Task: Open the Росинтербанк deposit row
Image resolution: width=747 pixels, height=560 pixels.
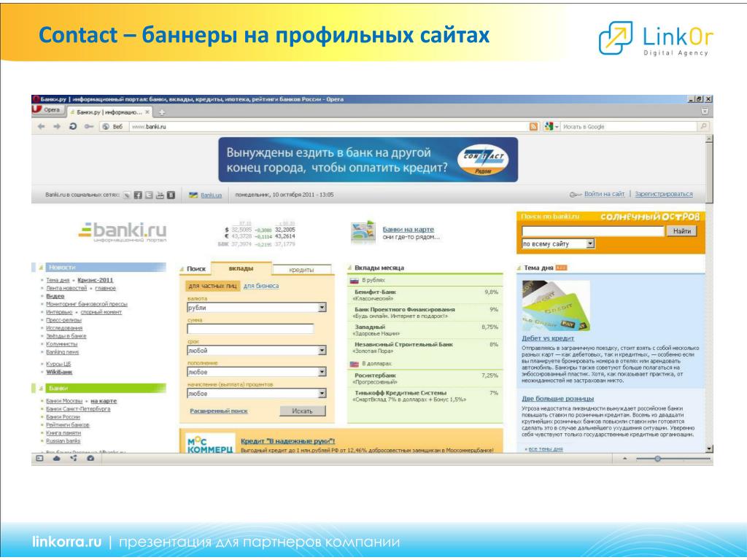Action: click(425, 378)
